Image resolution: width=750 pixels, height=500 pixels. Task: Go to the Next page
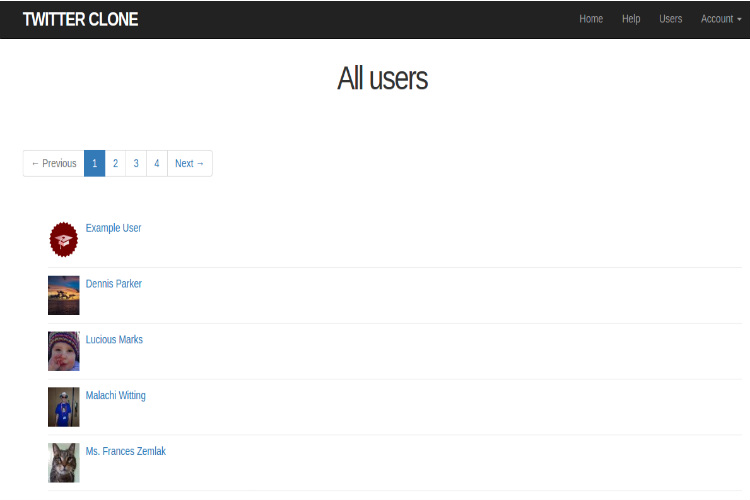(189, 163)
